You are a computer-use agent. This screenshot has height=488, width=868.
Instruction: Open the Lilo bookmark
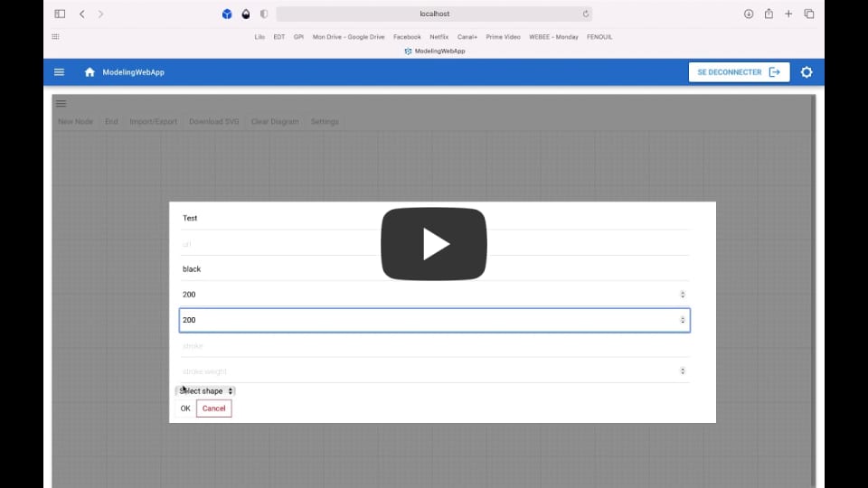click(x=259, y=37)
